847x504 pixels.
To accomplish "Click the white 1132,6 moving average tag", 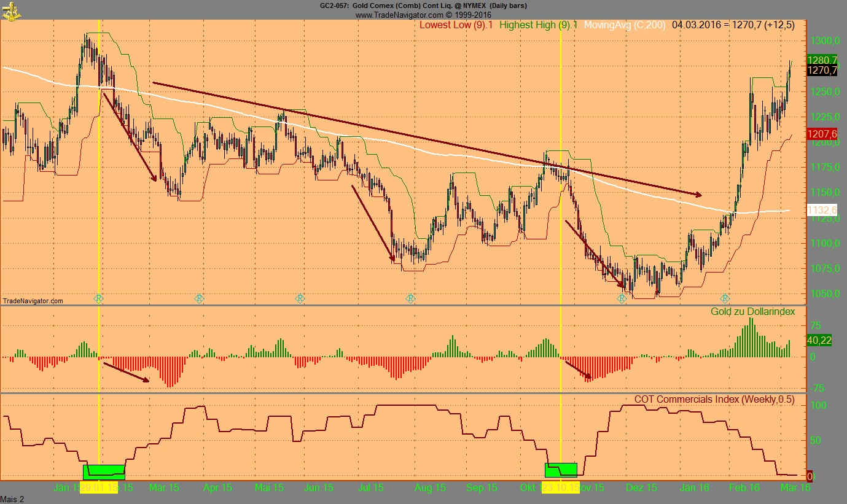I will tap(822, 211).
